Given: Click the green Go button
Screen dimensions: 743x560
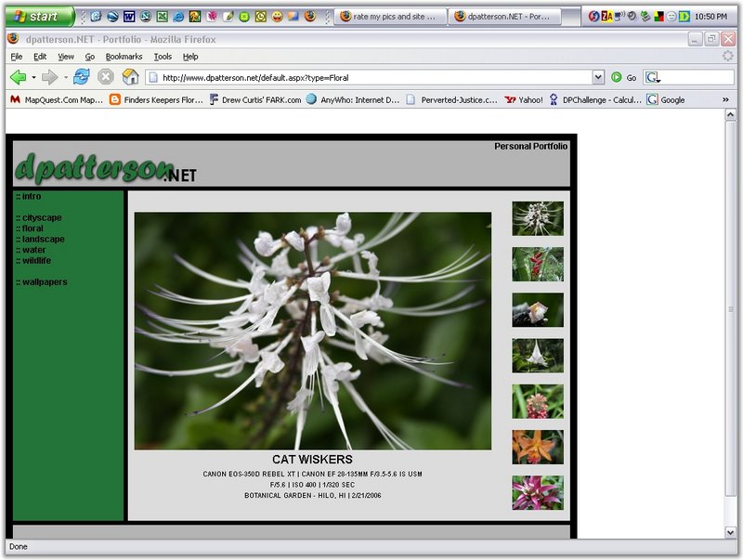Looking at the screenshot, I should pos(623,77).
